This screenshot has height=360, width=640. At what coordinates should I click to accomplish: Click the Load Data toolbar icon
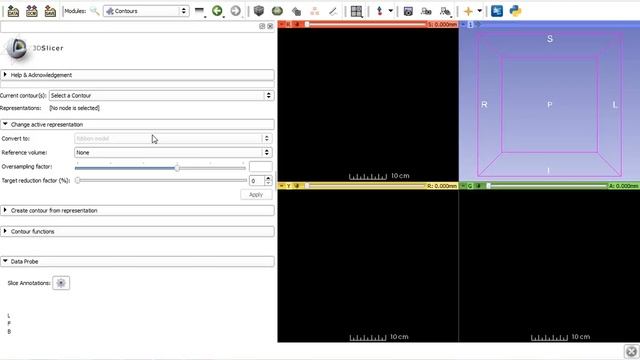tap(13, 11)
